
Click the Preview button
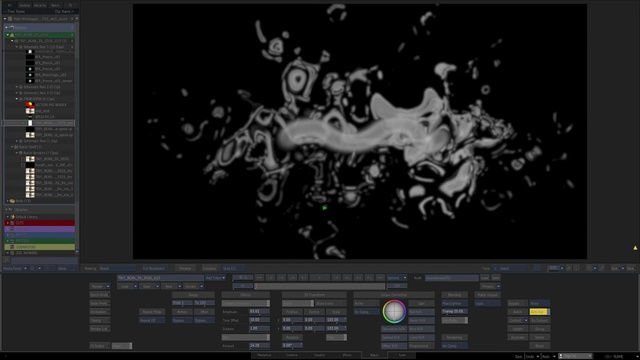tap(185, 268)
